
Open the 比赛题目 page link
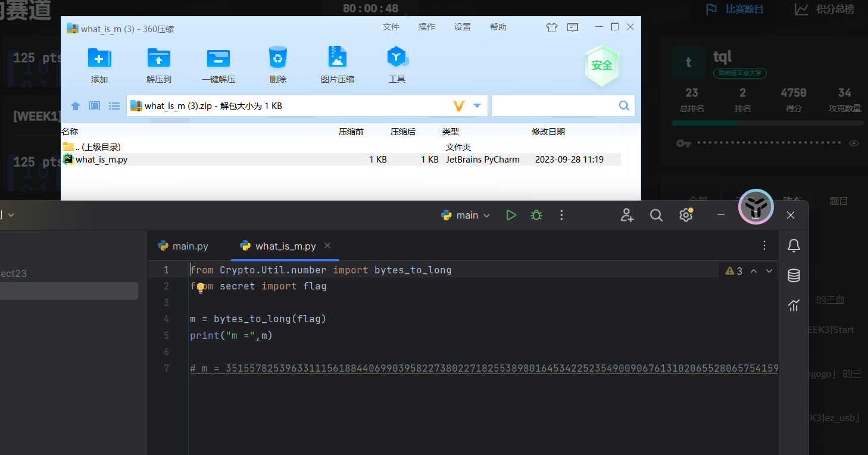(734, 9)
